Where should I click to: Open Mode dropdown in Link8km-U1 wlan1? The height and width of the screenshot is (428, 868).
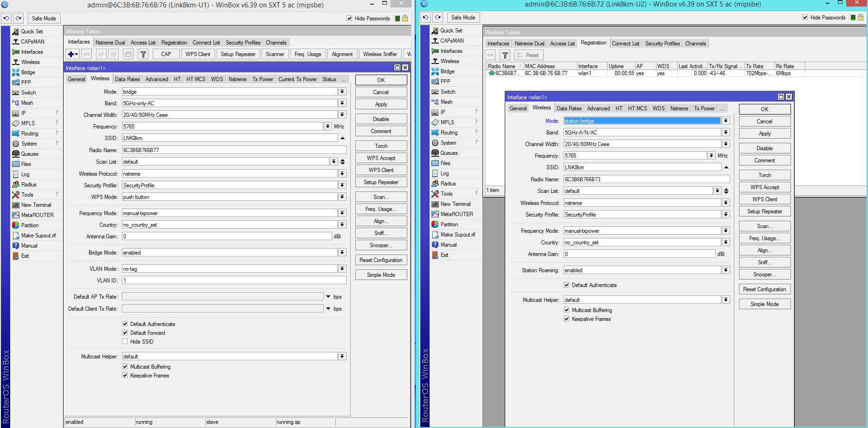click(x=342, y=92)
